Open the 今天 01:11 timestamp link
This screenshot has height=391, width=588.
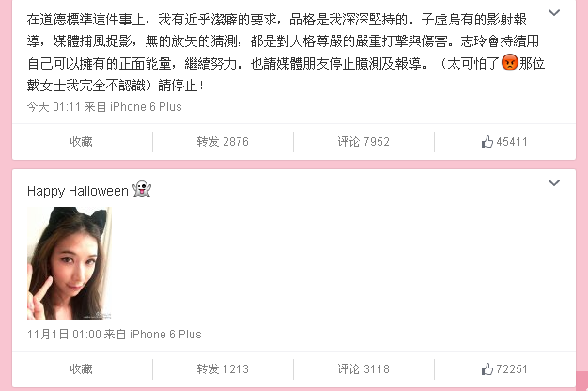(54, 107)
